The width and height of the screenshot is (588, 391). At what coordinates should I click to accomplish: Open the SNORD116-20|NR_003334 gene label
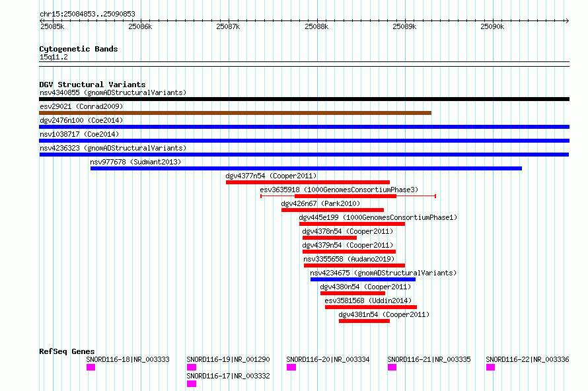[328, 359]
